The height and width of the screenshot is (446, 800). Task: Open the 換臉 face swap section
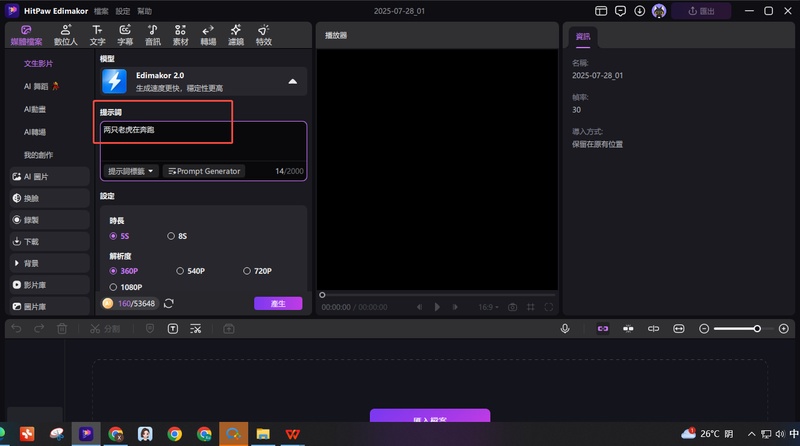click(49, 198)
